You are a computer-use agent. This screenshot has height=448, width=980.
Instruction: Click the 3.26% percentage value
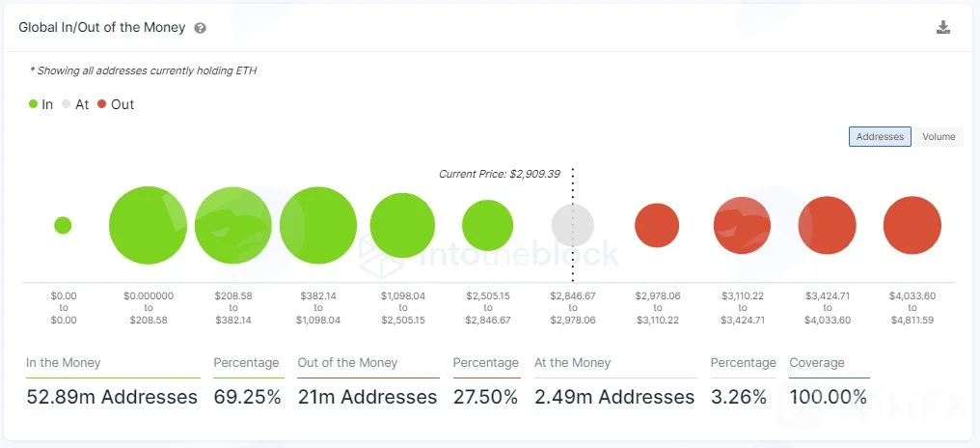coord(739,397)
